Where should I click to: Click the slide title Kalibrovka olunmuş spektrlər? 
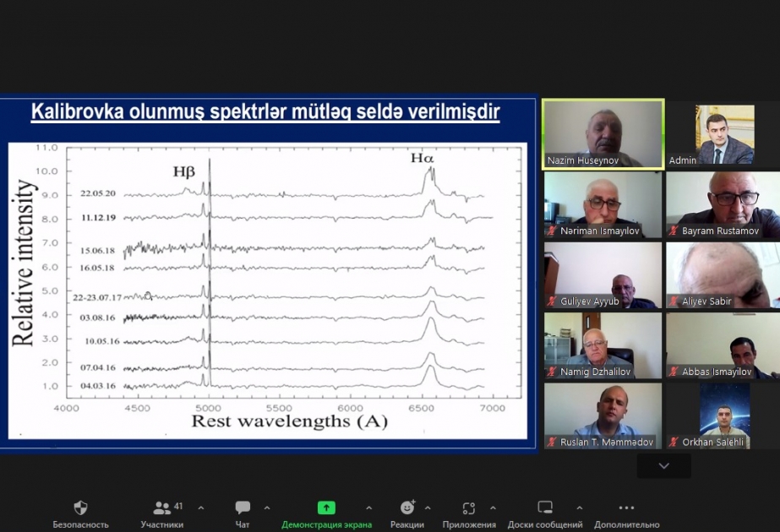(x=265, y=111)
